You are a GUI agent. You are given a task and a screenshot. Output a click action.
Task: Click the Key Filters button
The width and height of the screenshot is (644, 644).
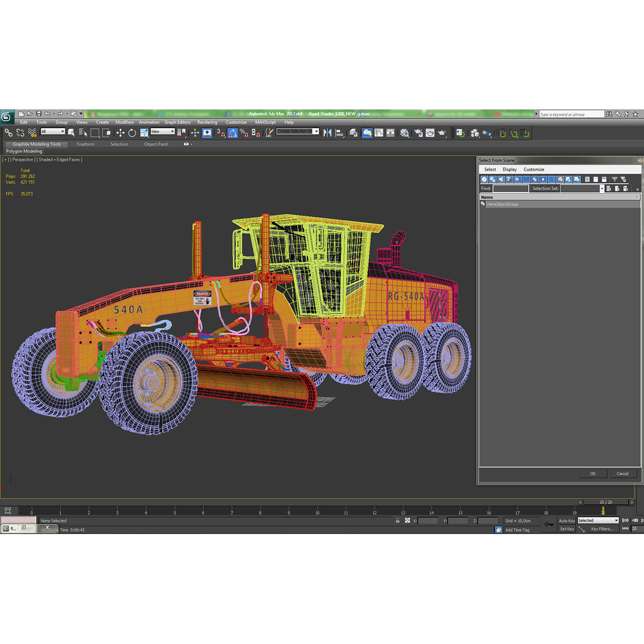[x=602, y=529]
